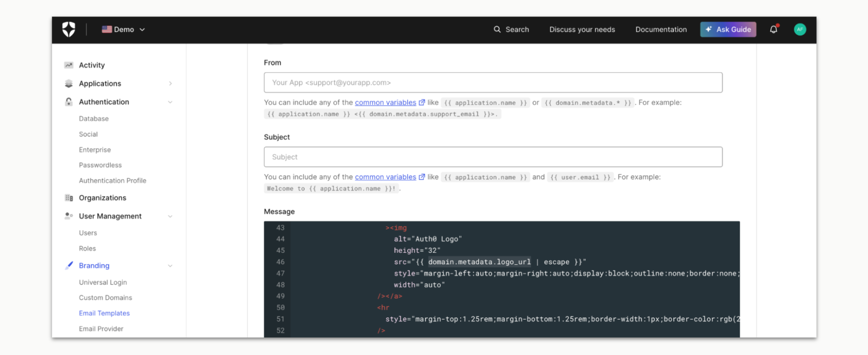Focus the Subject input field

pos(493,157)
